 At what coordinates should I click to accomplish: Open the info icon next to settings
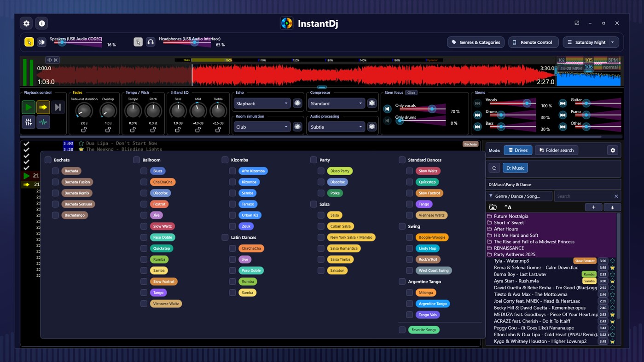tap(42, 23)
